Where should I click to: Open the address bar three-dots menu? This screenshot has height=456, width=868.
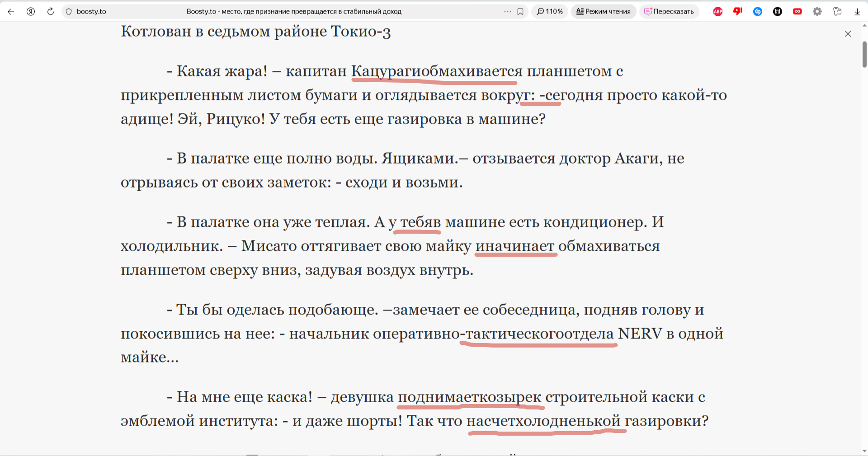pos(508,12)
